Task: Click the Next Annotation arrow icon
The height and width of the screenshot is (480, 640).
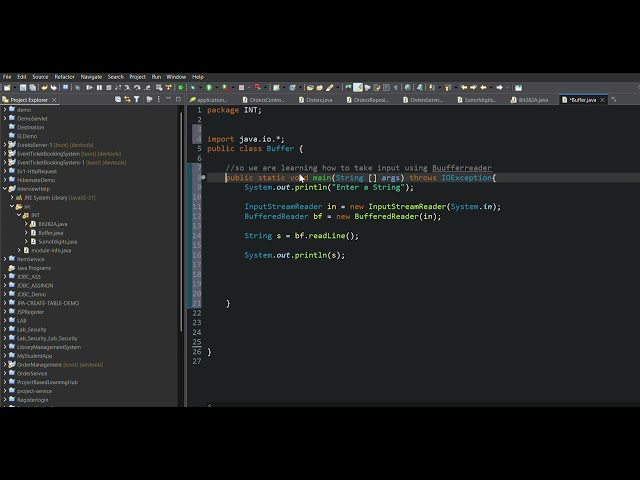Action: point(431,87)
